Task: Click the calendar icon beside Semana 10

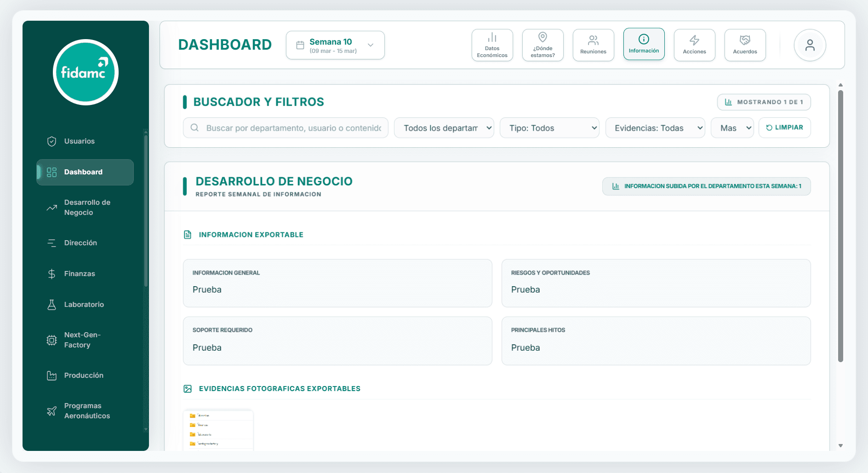Action: tap(300, 45)
